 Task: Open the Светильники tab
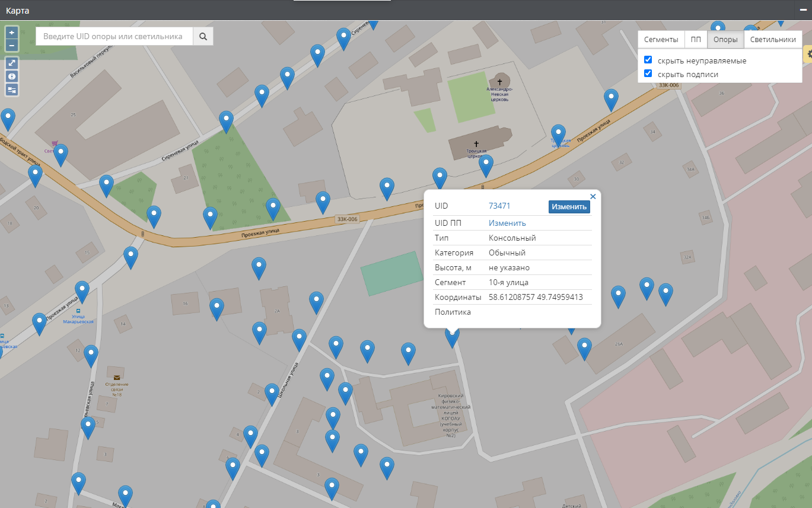(773, 40)
